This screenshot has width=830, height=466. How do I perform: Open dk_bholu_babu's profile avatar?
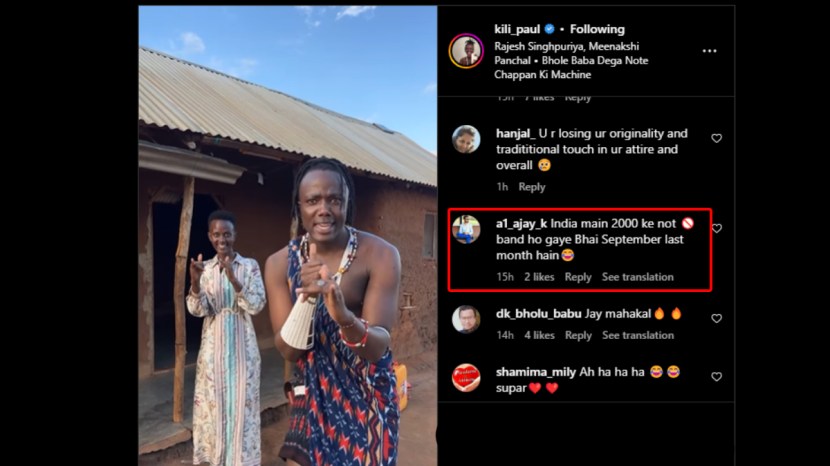(x=466, y=319)
